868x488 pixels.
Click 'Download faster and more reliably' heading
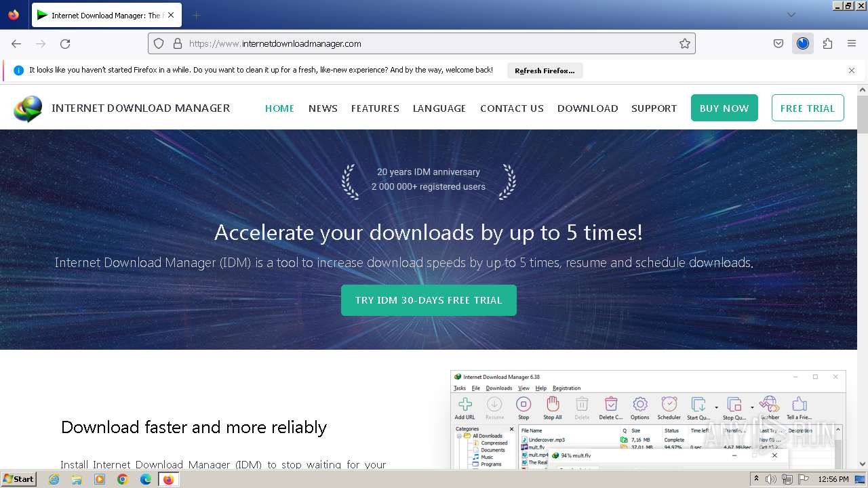pos(194,427)
